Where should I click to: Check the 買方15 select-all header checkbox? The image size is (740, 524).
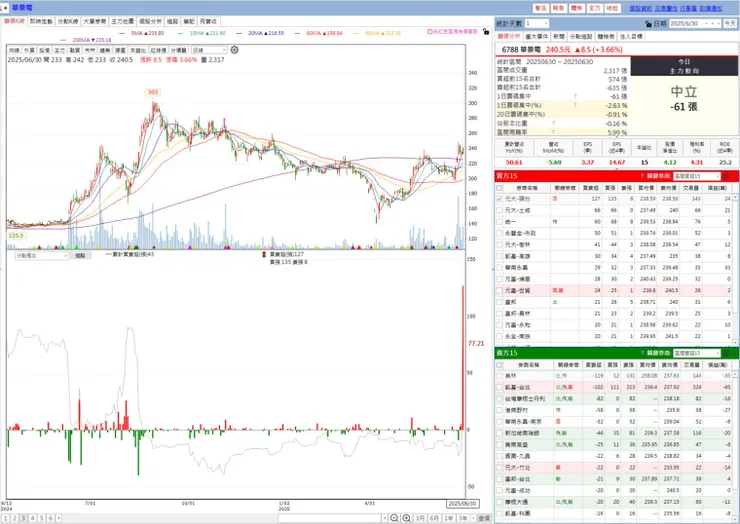tap(499, 188)
